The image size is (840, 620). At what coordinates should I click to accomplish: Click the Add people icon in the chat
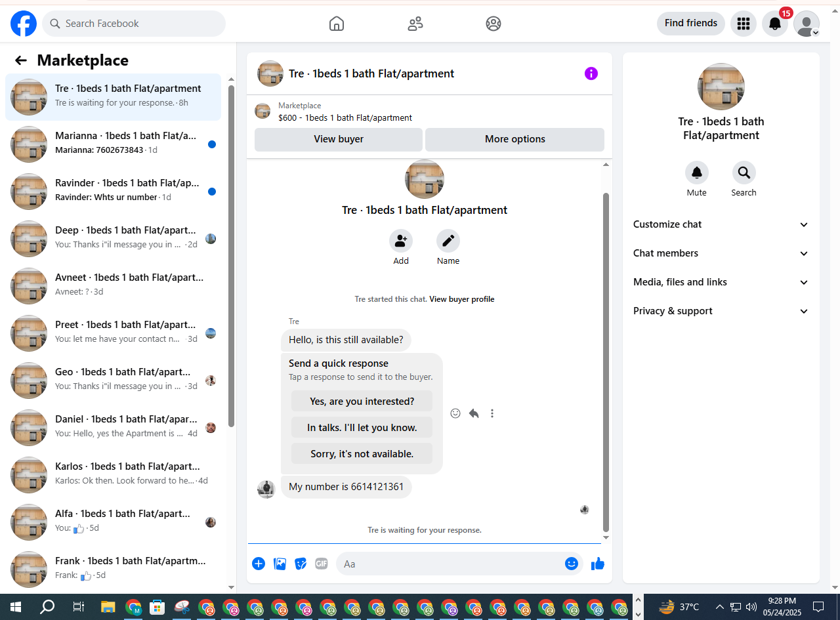tap(401, 241)
